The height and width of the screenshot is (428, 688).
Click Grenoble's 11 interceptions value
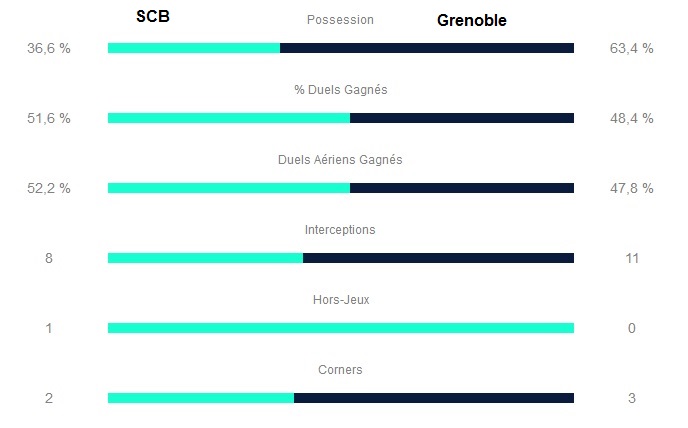coord(631,258)
